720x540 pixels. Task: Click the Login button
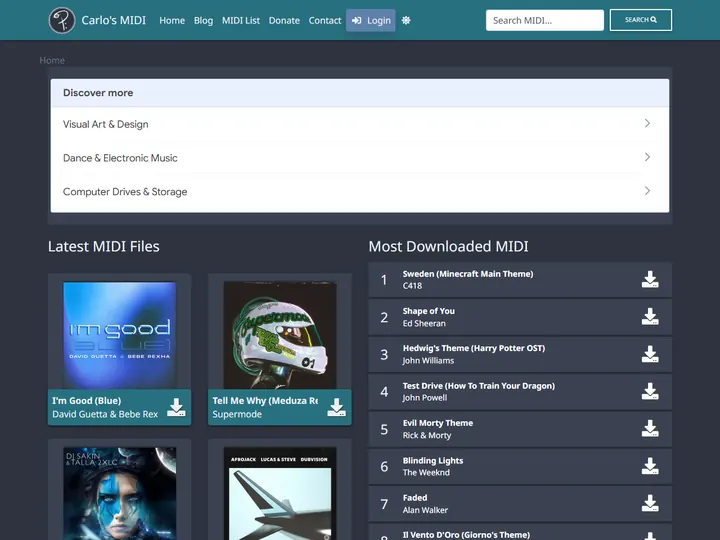(x=371, y=20)
